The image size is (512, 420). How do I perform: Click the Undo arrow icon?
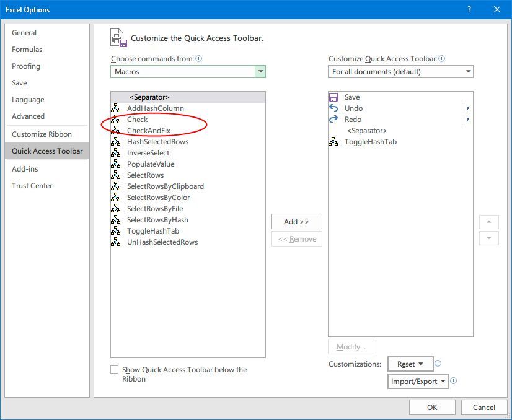coord(333,108)
